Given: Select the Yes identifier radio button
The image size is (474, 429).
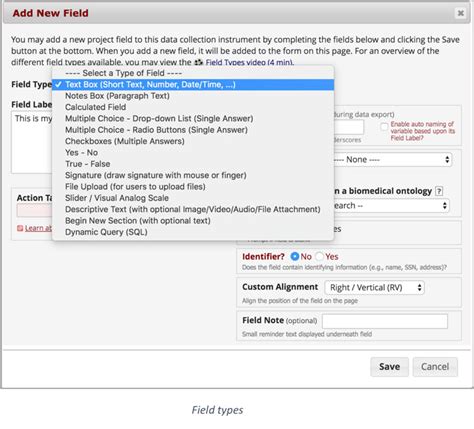Looking at the screenshot, I should pyautogui.click(x=319, y=256).
